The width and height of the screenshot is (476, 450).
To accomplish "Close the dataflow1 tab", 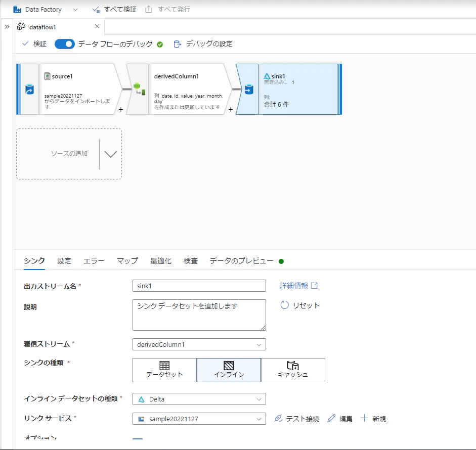I will pos(97,26).
